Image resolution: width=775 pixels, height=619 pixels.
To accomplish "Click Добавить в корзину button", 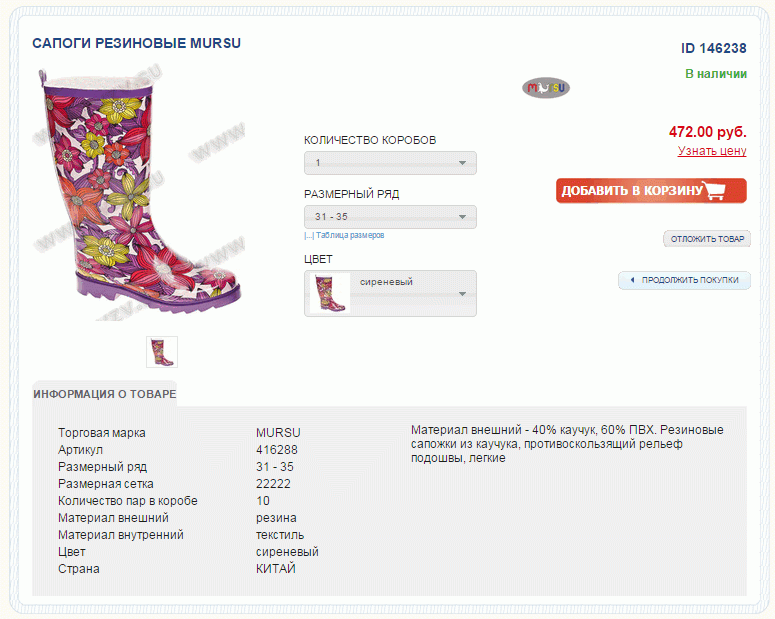I will point(651,190).
